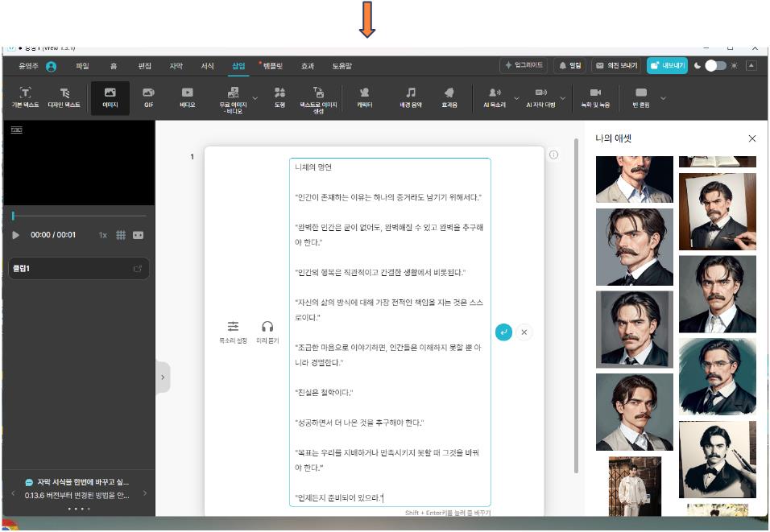
Task: Open 무료 이미지·비디오 free assets tool
Action: (x=234, y=100)
